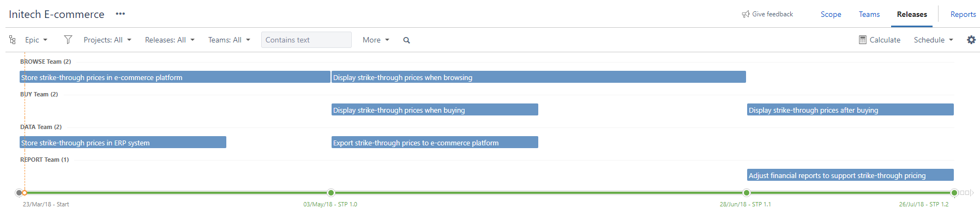Select the STP 1.0 release marker
Viewport: 980px width, 220px height.
pos(331,193)
